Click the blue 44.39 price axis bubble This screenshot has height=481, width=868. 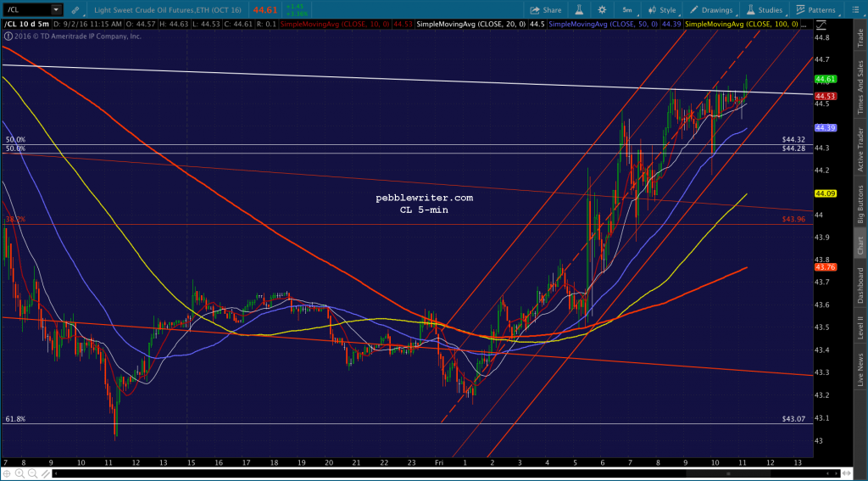(x=825, y=127)
